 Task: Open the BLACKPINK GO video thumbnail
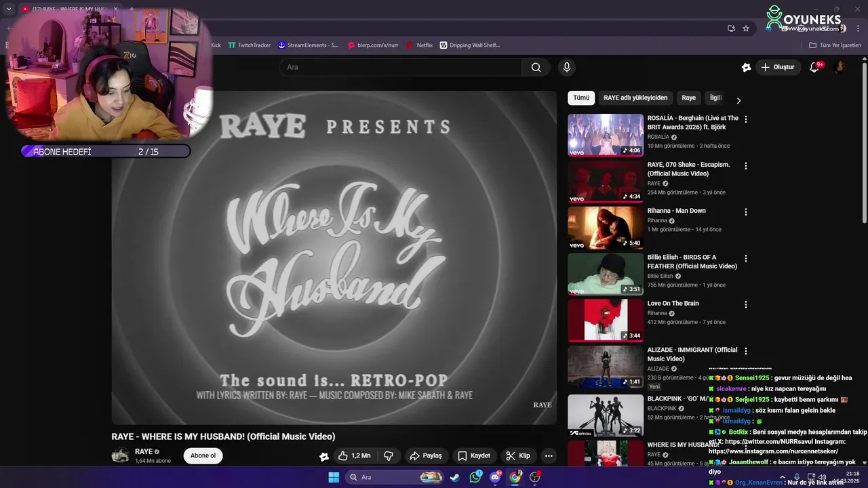point(606,415)
